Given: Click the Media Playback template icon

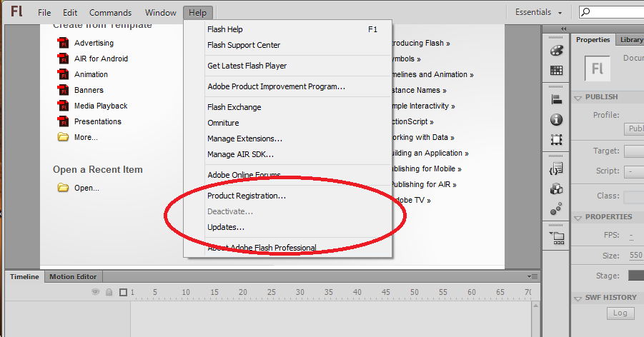Looking at the screenshot, I should pos(63,106).
